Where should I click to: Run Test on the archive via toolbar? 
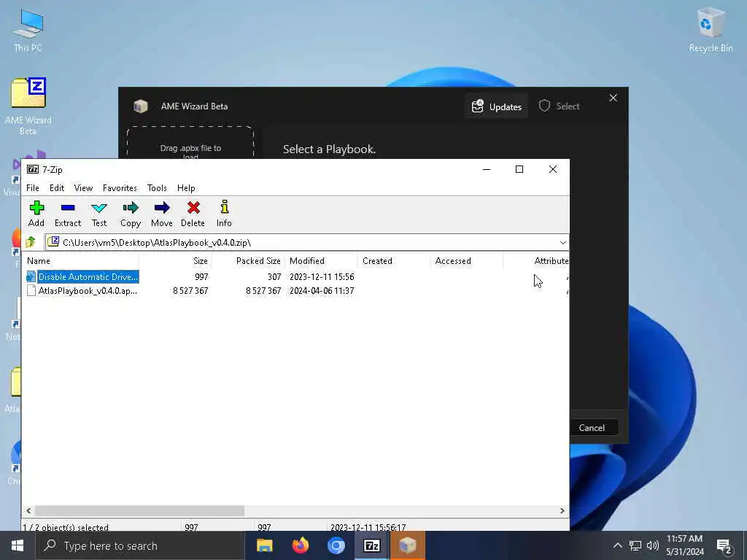coord(99,214)
